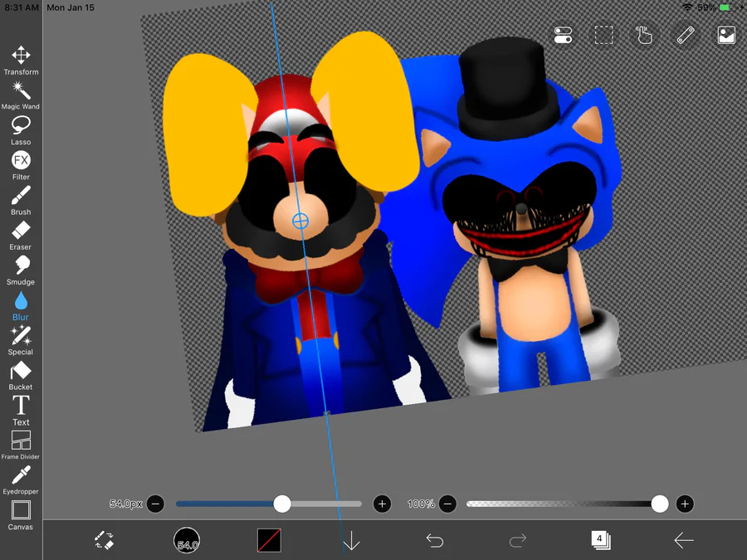Select the Transform tool

(21, 61)
